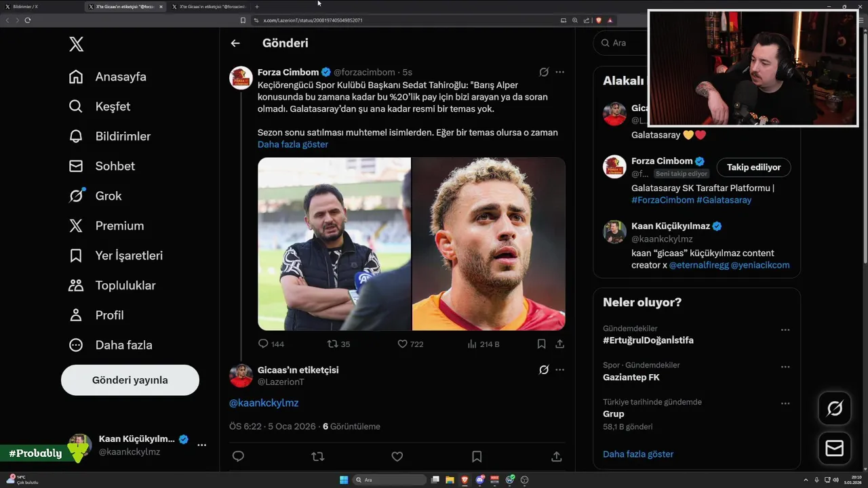Open more options for Grup trend
Viewport: 868px width, 488px height.
tap(785, 403)
